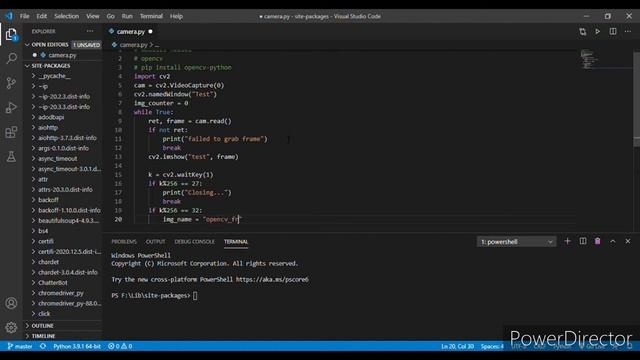Viewport: 640px width, 360px height.
Task: Click the Visual Studio Code logo icon
Action: point(9,16)
